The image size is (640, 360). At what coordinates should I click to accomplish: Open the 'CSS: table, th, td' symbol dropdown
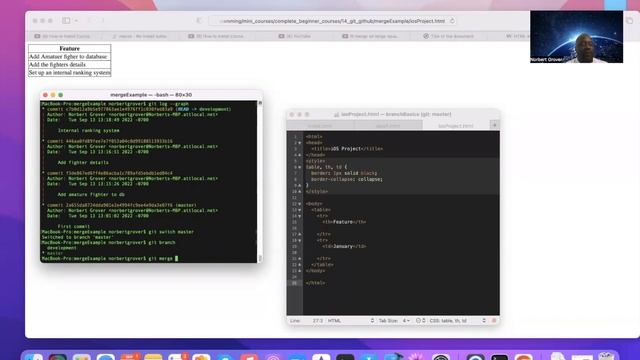[x=457, y=321]
